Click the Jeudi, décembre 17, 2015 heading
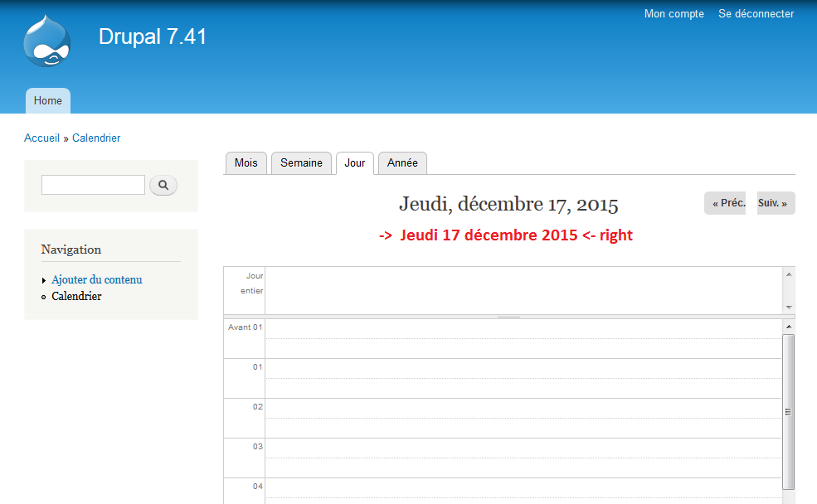817x504 pixels. pos(508,204)
